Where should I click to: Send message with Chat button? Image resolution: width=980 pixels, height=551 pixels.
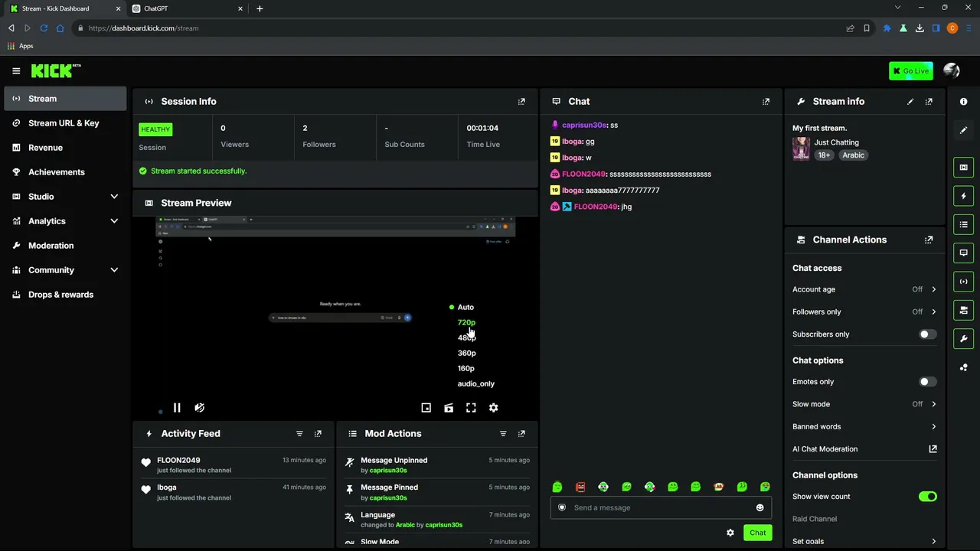click(x=757, y=533)
